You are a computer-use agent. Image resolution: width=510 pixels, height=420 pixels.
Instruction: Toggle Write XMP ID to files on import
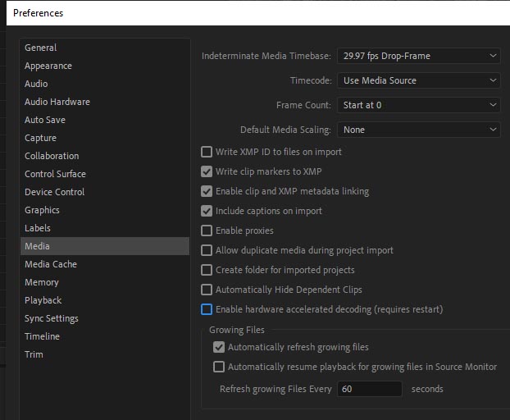tap(207, 152)
